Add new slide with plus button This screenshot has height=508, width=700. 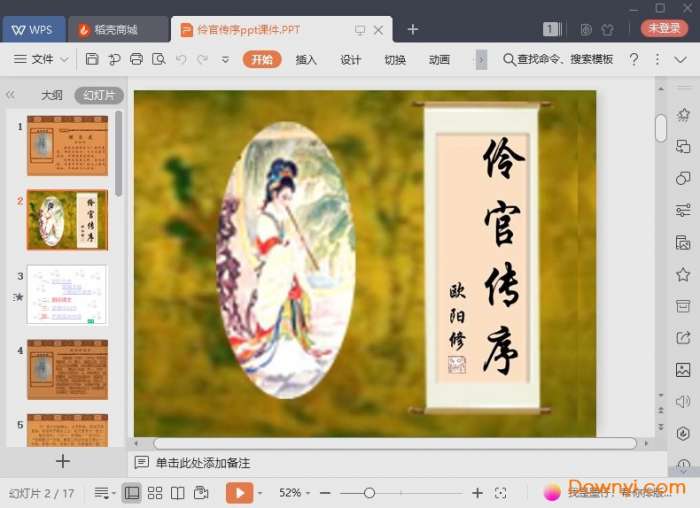[62, 461]
